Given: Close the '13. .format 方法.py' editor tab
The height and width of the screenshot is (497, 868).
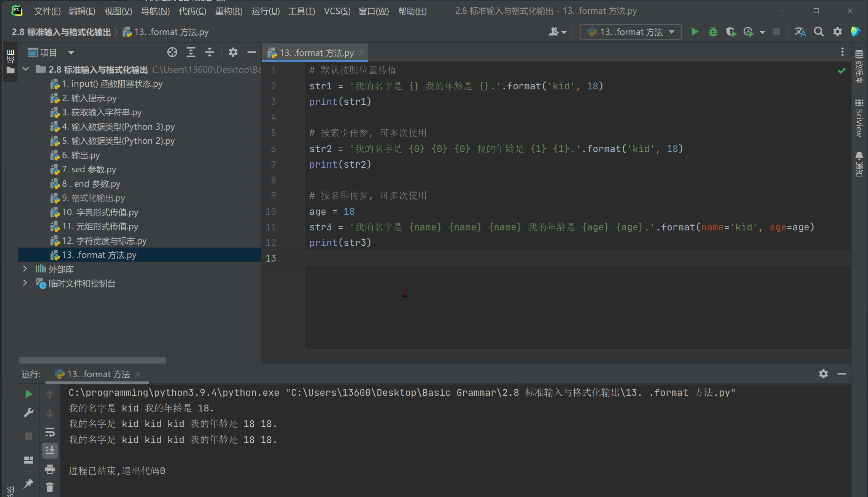Looking at the screenshot, I should tap(362, 52).
